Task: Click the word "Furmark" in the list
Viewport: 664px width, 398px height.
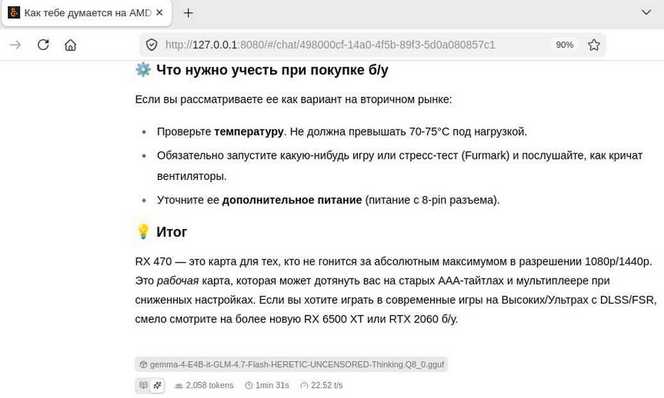Action: click(485, 155)
